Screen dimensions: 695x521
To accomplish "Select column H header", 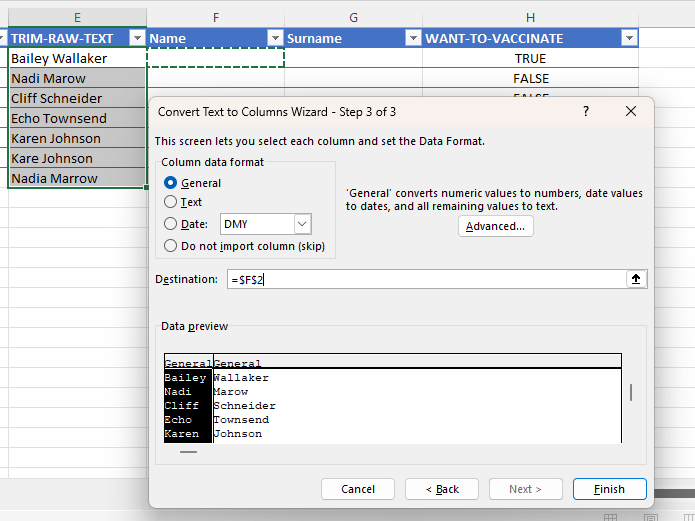I will coord(530,17).
